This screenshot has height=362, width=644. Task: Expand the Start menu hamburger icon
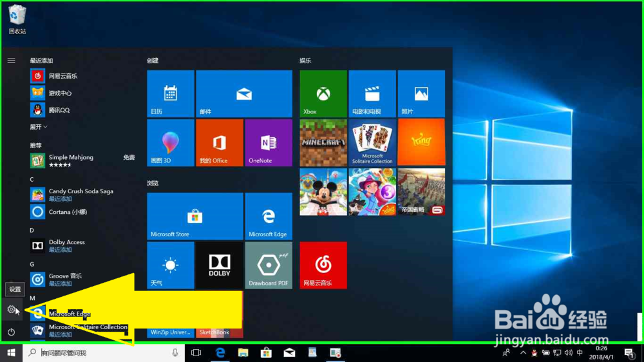tap(11, 61)
